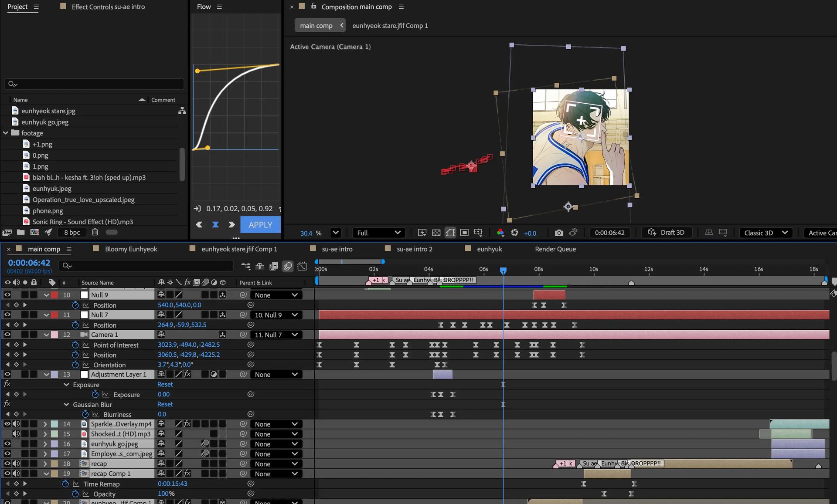Screen dimensions: 837x504
Task: Mute audio of Shocked (HD).mp3 layer
Action: (x=16, y=434)
